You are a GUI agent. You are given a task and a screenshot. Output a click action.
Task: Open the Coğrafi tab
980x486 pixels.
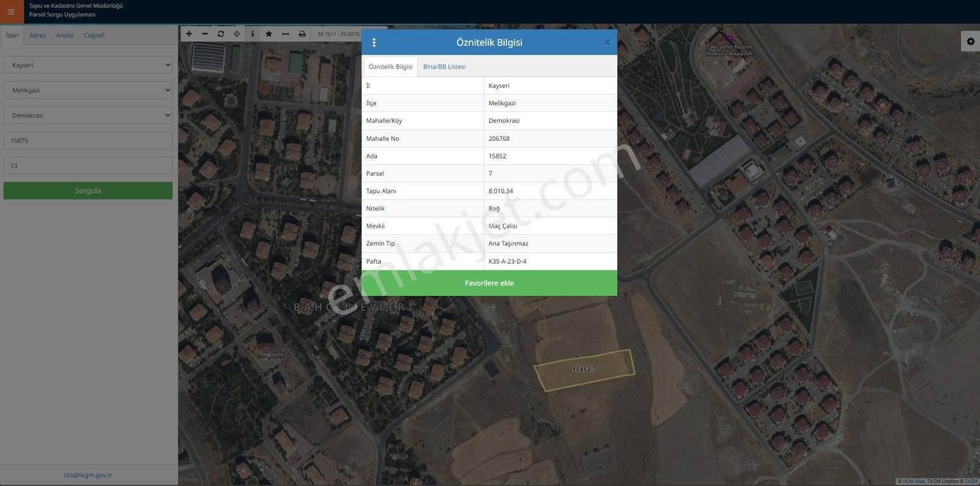click(x=94, y=36)
